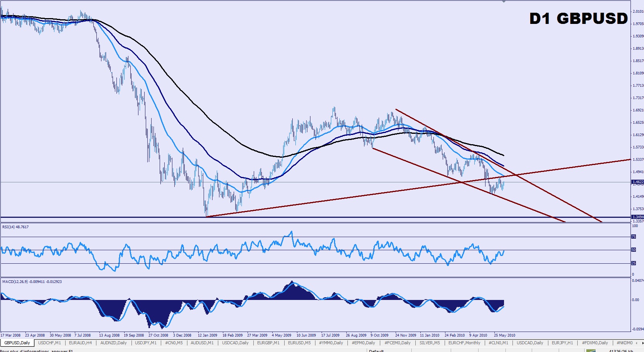644x352 pixels.
Task: Select the AUDUSD,M1 chart tab
Action: [202, 343]
